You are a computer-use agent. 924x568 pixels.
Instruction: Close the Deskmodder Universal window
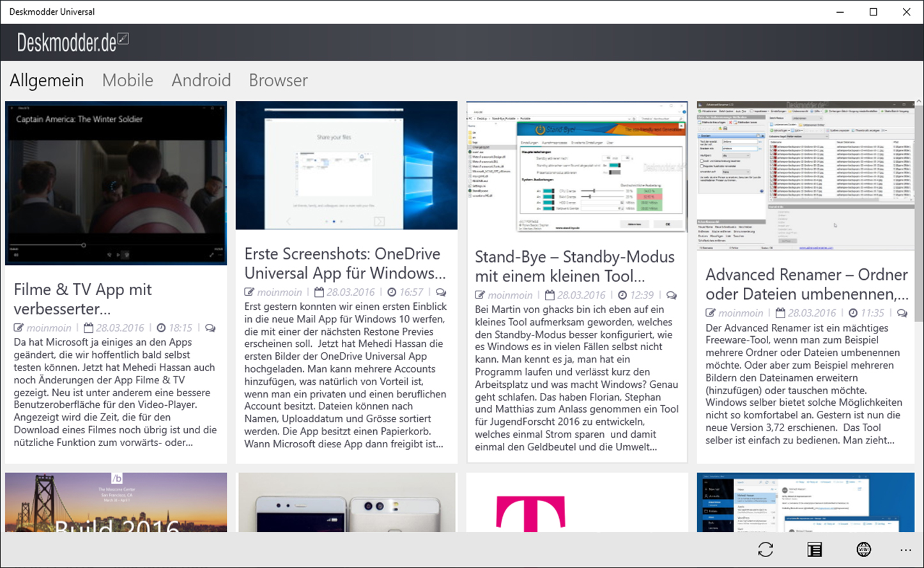(907, 12)
